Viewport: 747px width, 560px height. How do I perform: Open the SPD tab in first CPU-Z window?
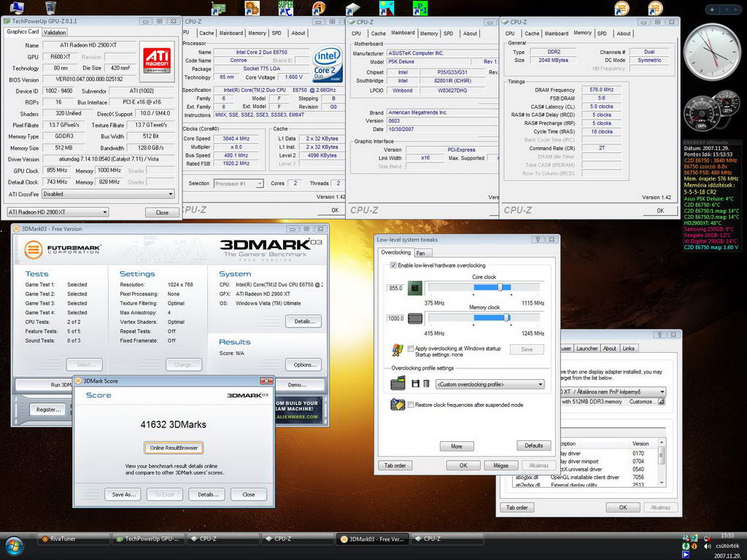pyautogui.click(x=276, y=34)
